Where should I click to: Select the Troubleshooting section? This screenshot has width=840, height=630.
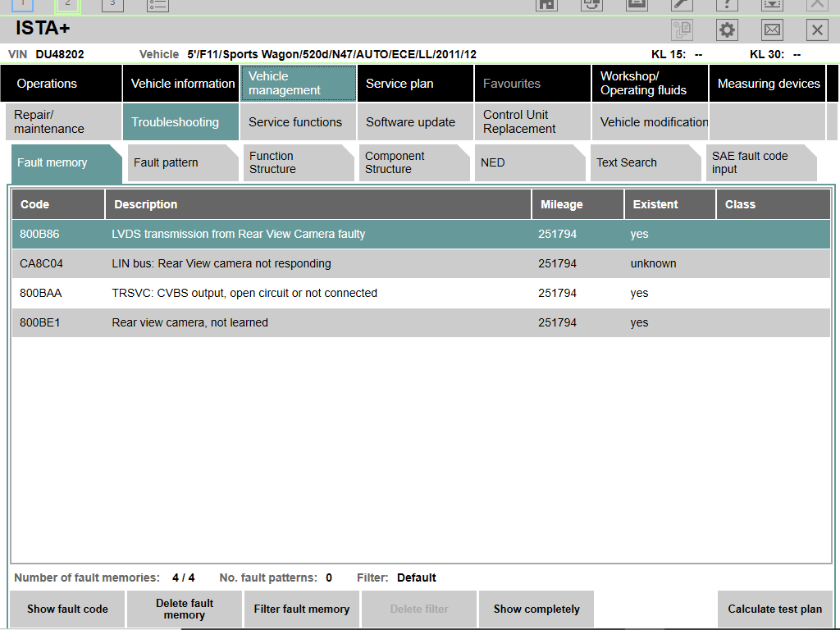(x=181, y=122)
